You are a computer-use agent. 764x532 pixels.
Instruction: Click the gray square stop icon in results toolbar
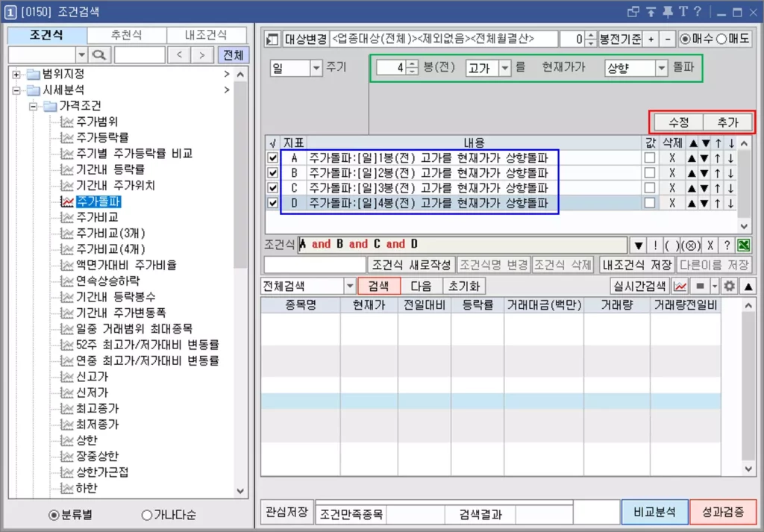click(x=700, y=286)
